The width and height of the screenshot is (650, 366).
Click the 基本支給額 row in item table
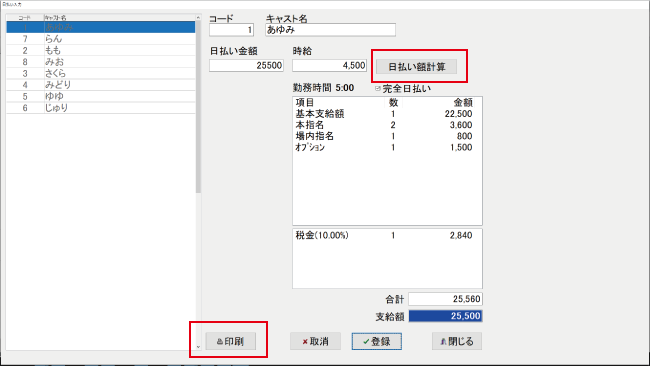pos(387,114)
